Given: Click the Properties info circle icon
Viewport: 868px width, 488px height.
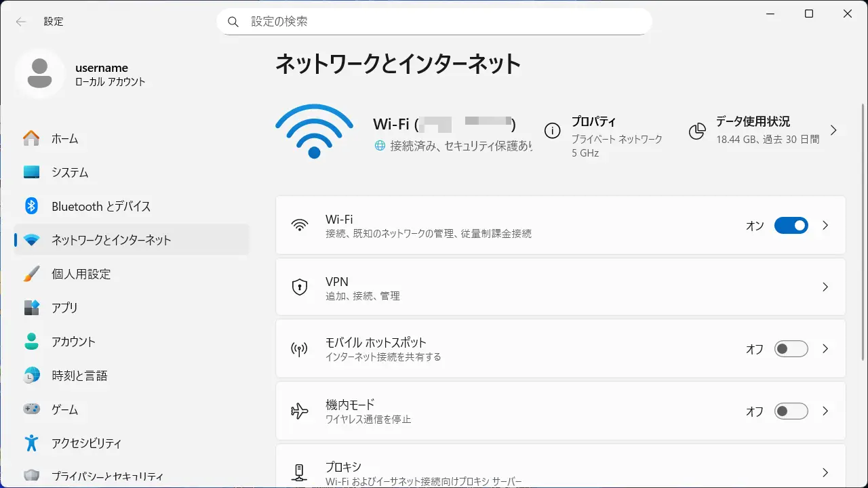Looking at the screenshot, I should click(x=553, y=131).
